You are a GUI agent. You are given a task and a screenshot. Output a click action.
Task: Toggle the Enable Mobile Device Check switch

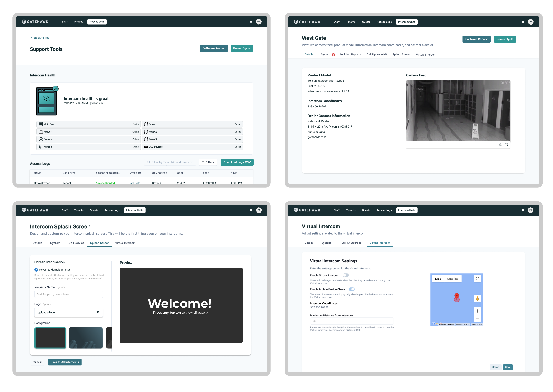(x=352, y=289)
